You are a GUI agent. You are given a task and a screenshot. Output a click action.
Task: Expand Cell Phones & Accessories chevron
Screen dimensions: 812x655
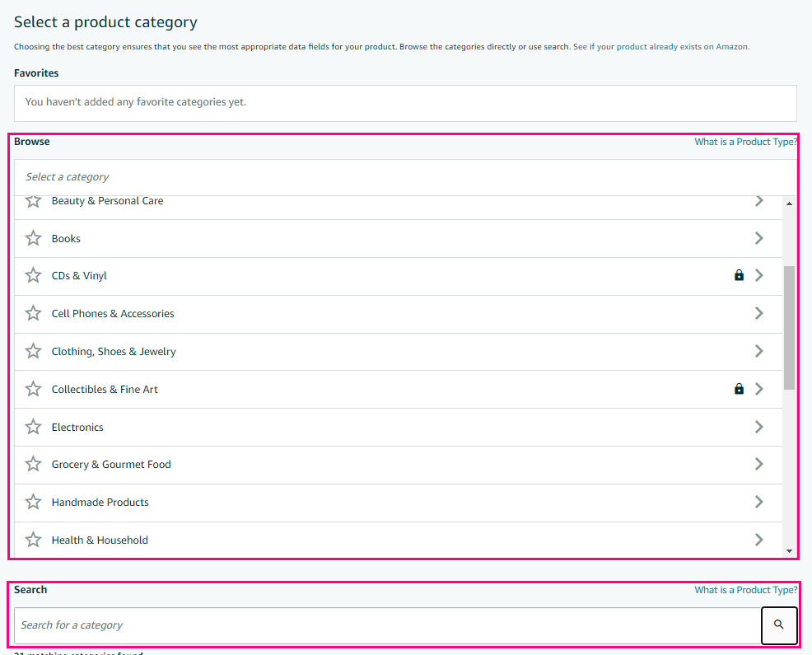click(759, 313)
